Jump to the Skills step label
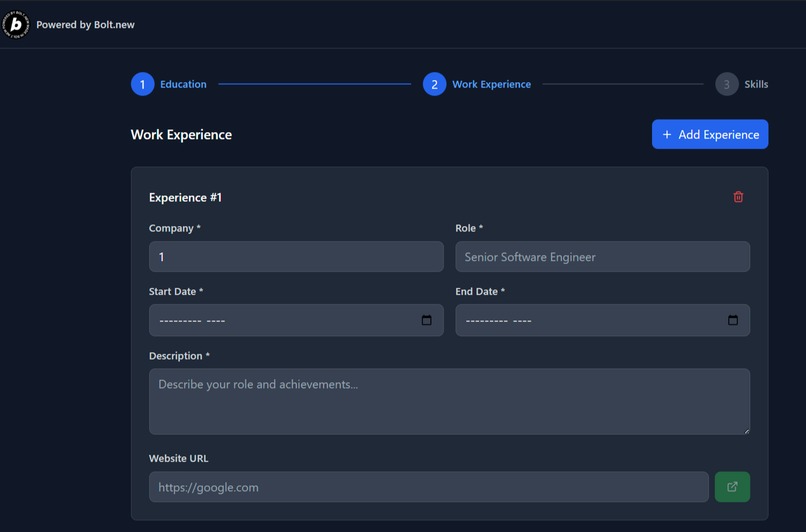 756,84
